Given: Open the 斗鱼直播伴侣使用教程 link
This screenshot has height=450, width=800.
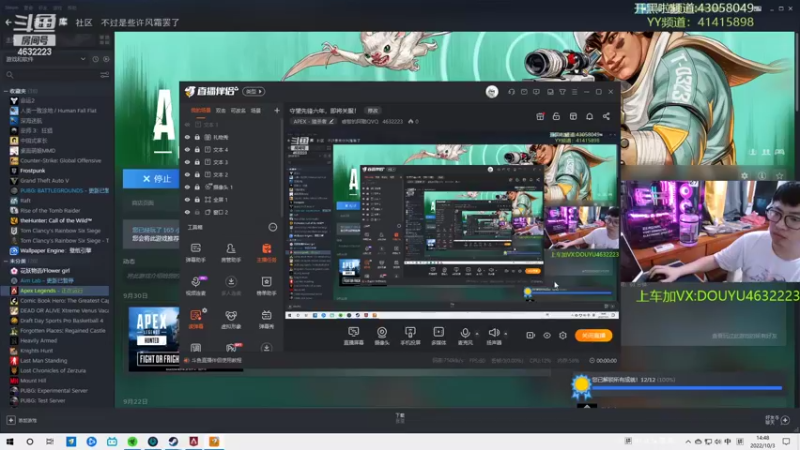Looking at the screenshot, I should point(216,360).
